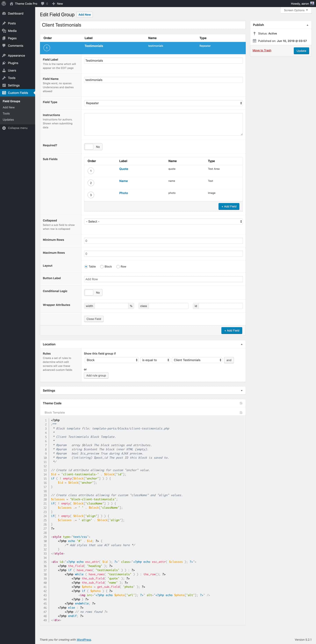Expand the Screen Options panel
The height and width of the screenshot is (644, 316).
[296, 10]
